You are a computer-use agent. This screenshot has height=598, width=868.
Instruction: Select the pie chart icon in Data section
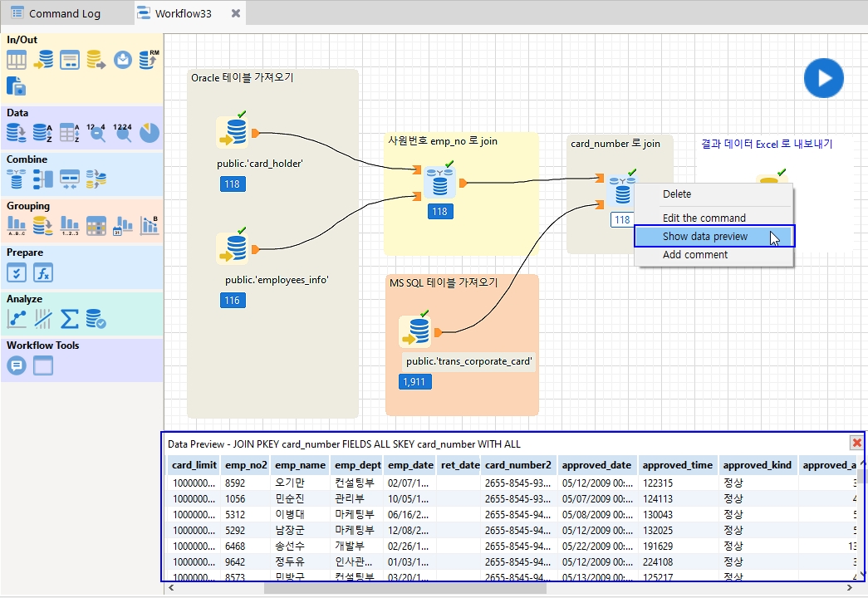tap(149, 132)
